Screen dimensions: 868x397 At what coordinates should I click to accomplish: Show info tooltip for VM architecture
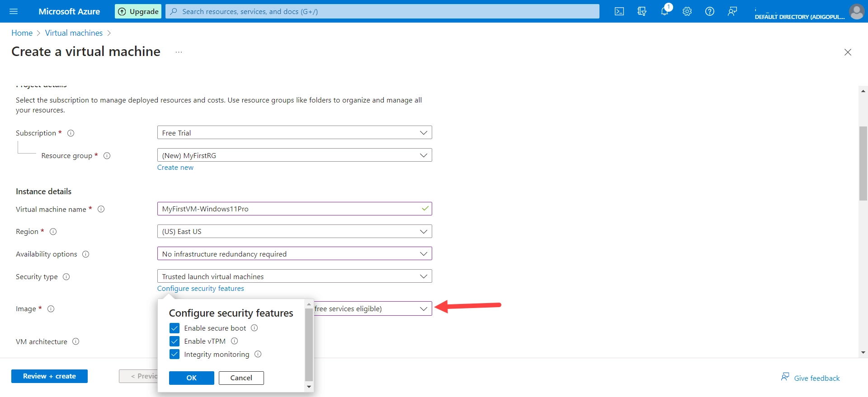[76, 341]
